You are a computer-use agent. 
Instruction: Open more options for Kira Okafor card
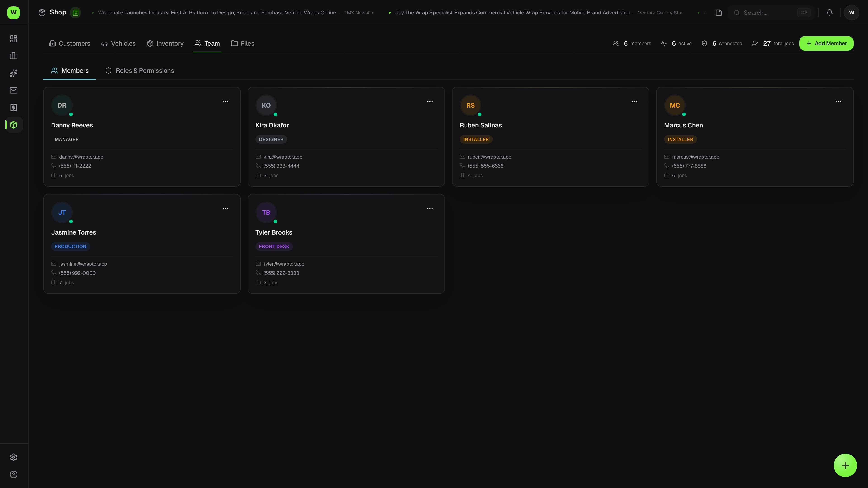430,102
